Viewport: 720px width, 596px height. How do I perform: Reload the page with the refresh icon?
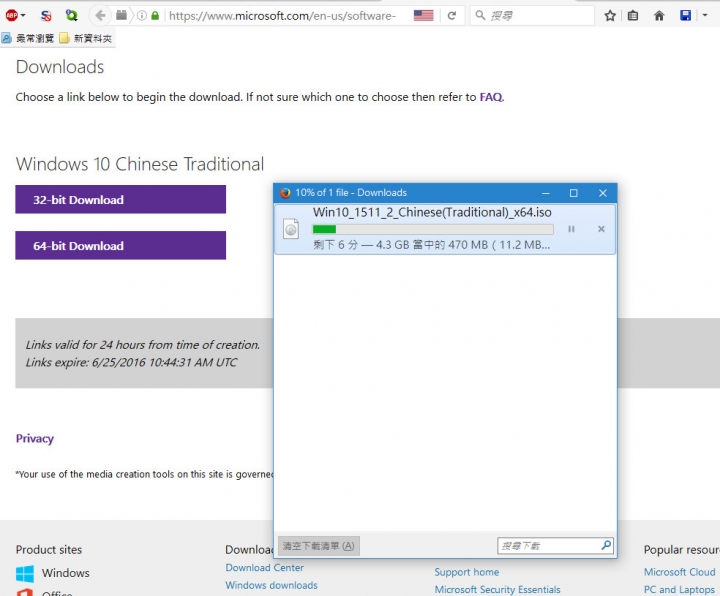click(x=452, y=16)
